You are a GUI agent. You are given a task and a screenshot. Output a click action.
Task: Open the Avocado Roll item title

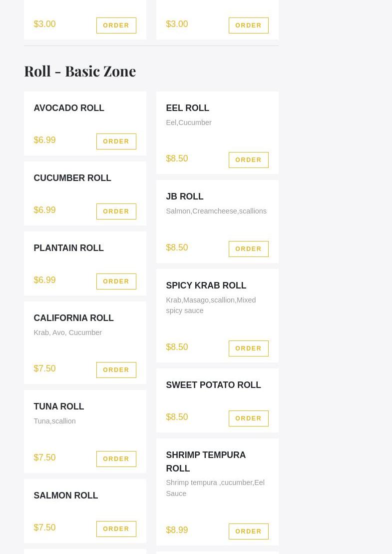click(69, 108)
